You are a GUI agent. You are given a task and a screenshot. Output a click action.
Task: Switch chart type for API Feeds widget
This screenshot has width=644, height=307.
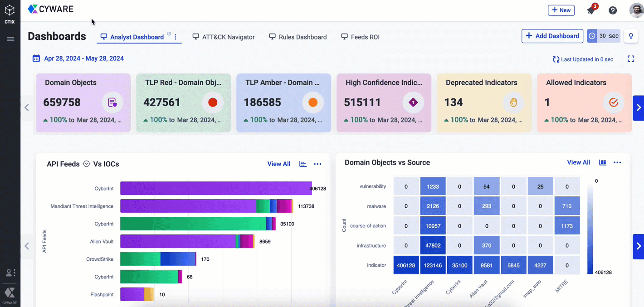coord(303,164)
